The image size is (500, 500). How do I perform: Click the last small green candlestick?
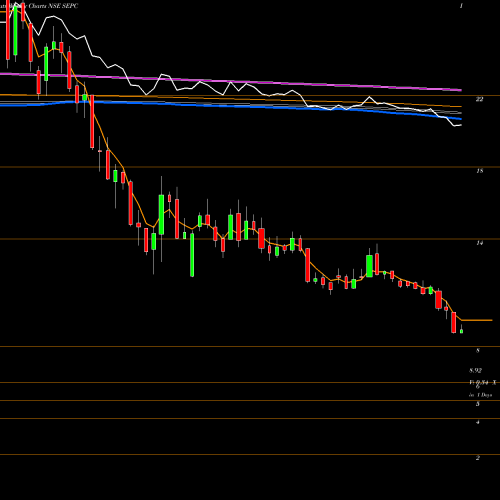click(x=461, y=331)
